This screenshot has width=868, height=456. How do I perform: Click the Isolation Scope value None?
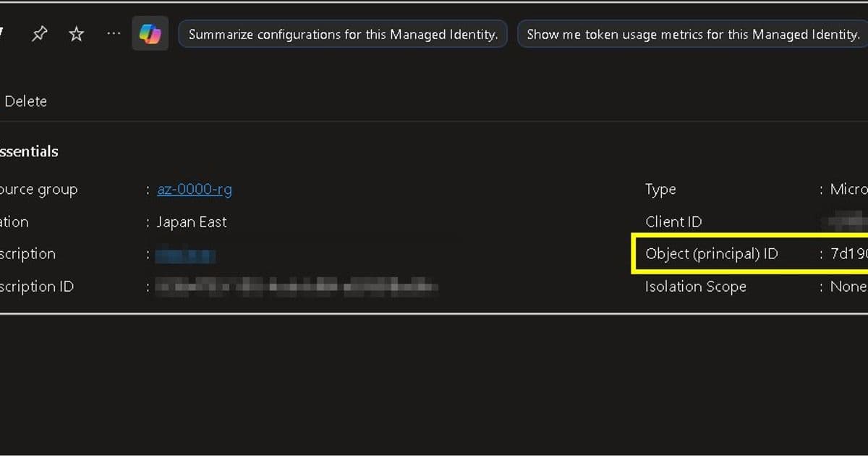tap(850, 287)
